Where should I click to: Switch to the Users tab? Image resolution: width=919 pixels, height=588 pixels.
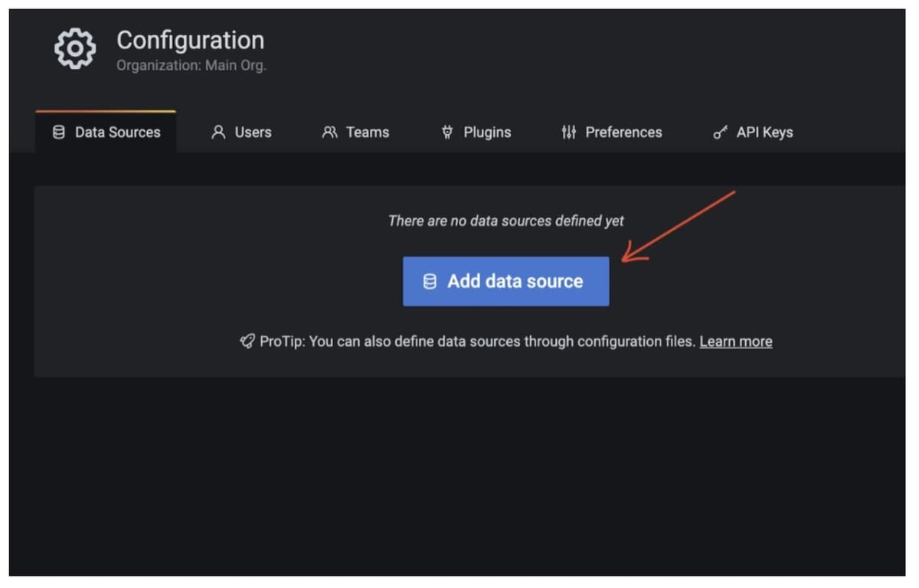click(x=241, y=132)
